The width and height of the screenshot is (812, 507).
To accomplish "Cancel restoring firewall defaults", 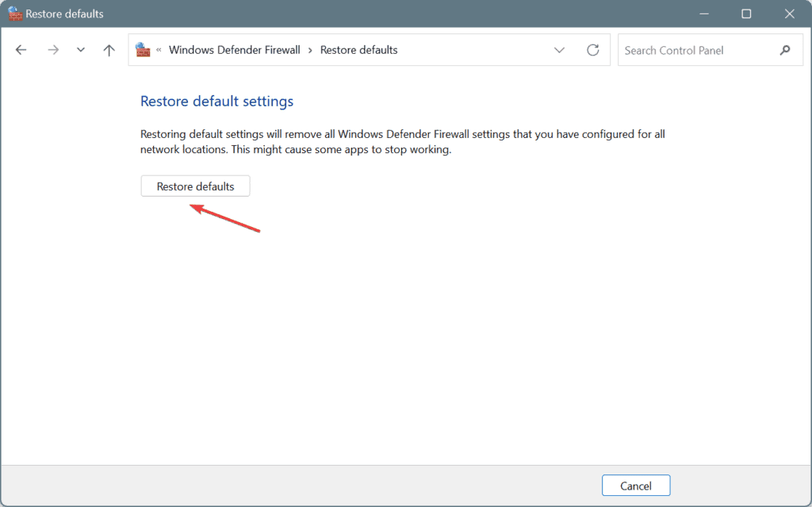I will pyautogui.click(x=636, y=486).
